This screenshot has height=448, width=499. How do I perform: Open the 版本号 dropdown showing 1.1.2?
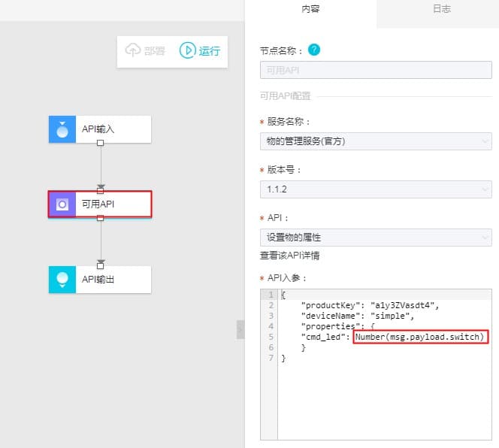click(376, 189)
